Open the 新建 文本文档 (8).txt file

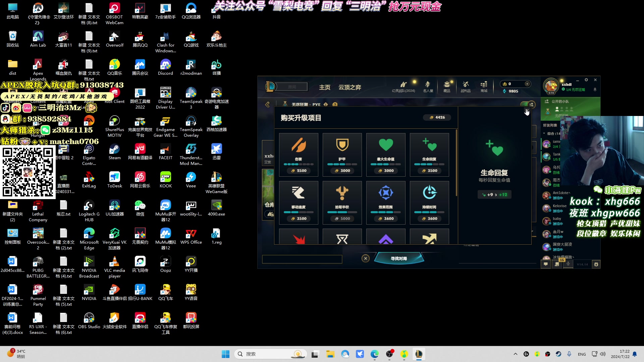click(89, 14)
